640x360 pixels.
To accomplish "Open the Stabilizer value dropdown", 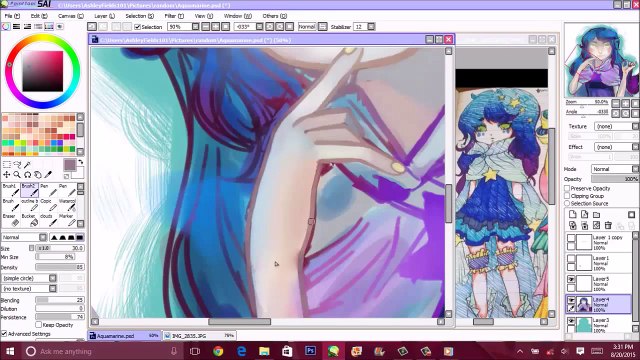I will click(x=371, y=27).
